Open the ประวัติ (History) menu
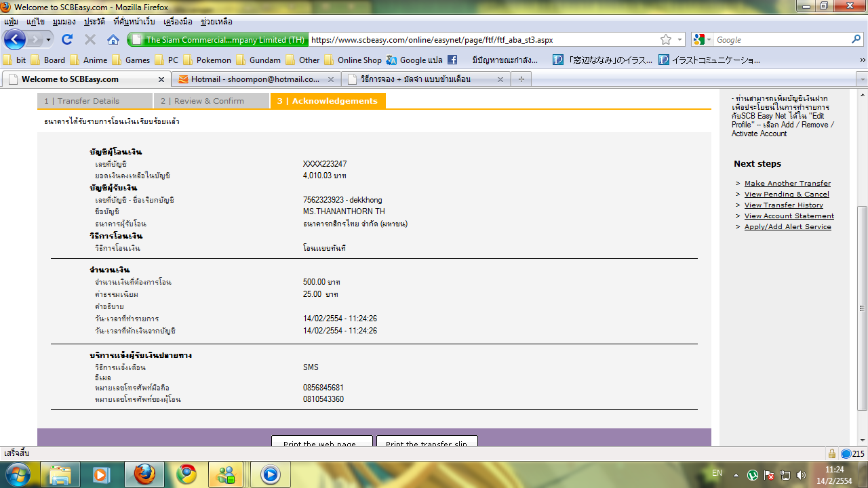Viewport: 868px width, 488px height. 95,22
